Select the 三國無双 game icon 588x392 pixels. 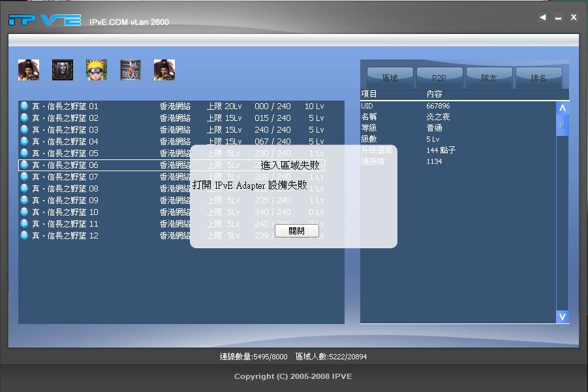(131, 70)
